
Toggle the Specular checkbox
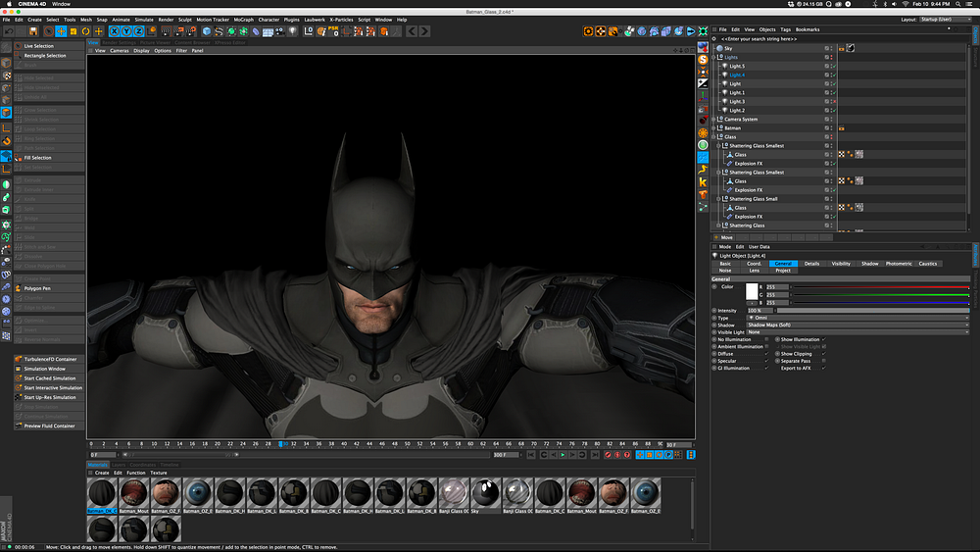767,362
